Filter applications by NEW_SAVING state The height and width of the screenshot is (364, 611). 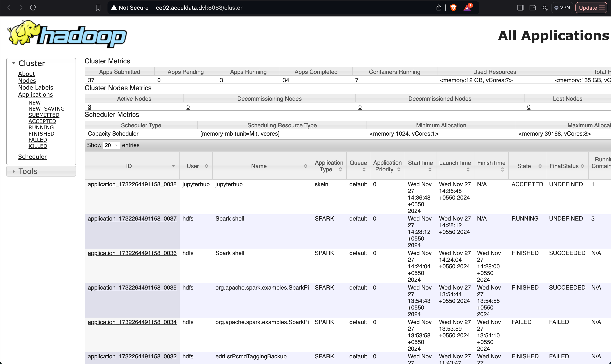[x=46, y=109]
